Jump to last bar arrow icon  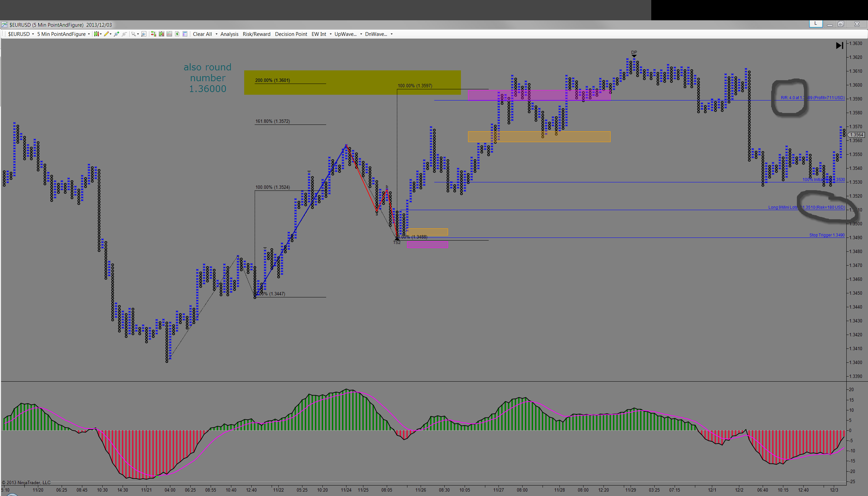[x=839, y=46]
